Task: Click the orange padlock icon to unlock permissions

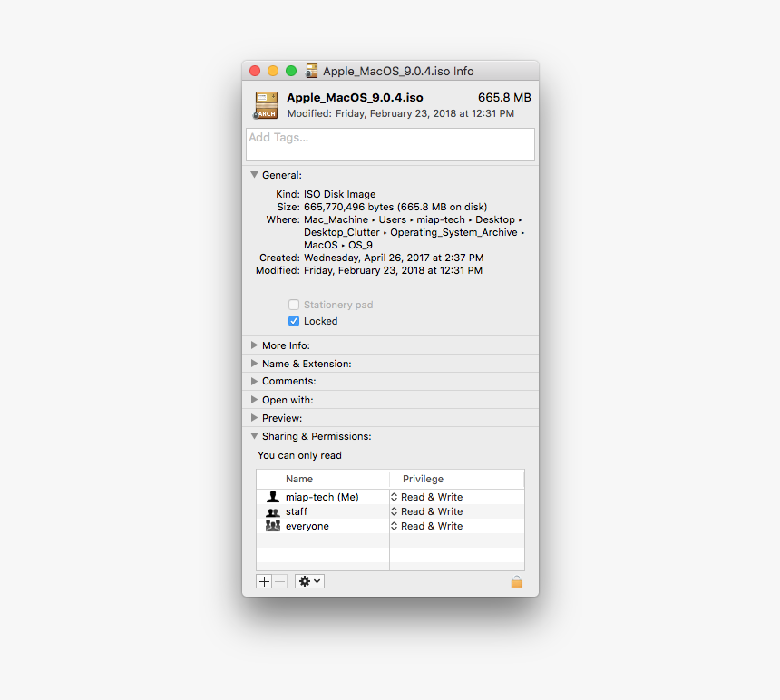Action: coord(517,582)
